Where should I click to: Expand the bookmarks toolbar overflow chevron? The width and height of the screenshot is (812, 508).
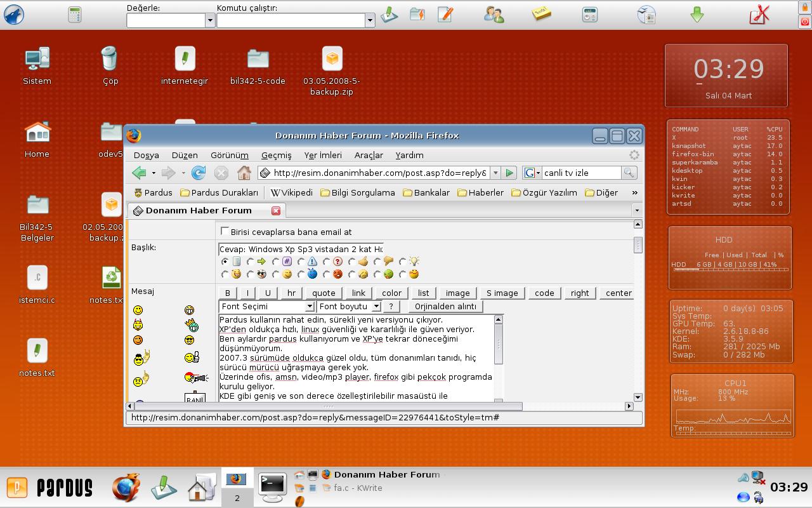634,192
